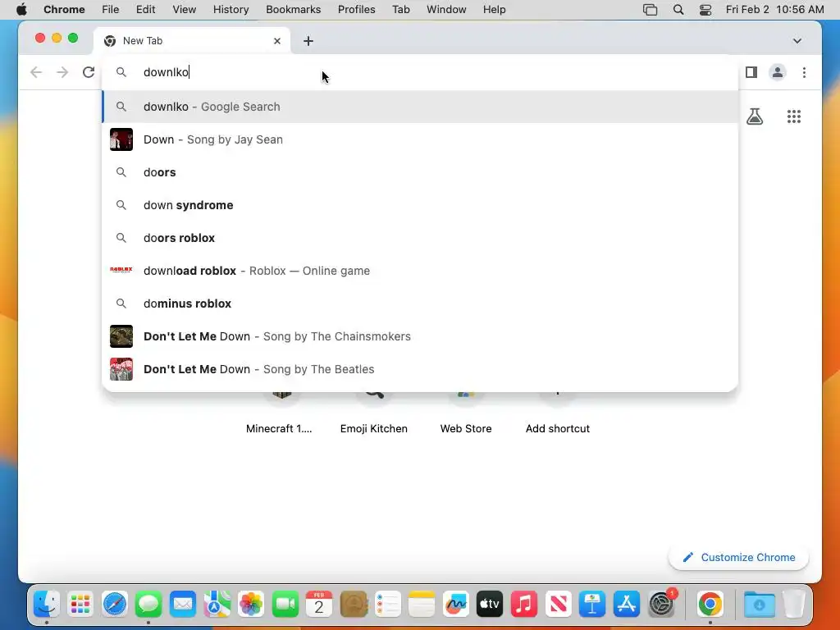Viewport: 840px width, 630px height.
Task: Expand the tab search chevron
Action: [x=797, y=41]
